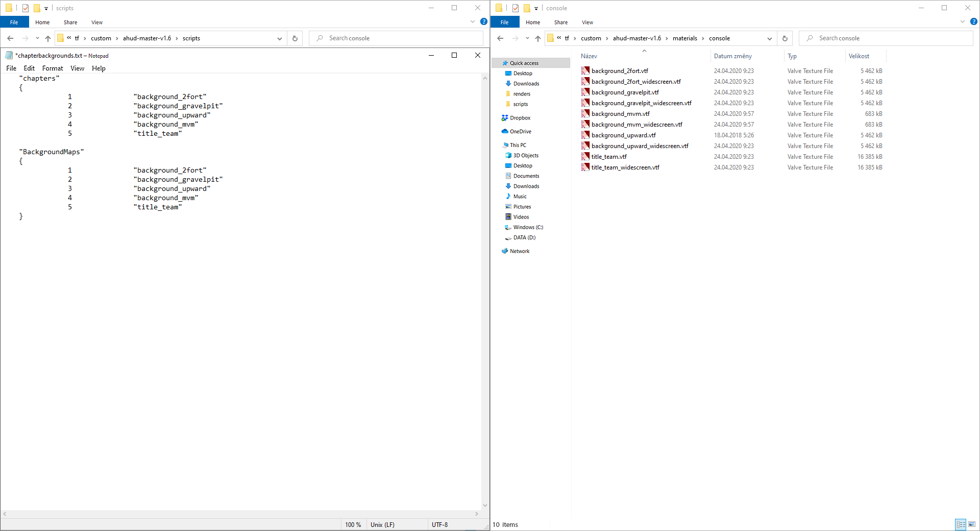Click the Search console field in the console window

886,38
